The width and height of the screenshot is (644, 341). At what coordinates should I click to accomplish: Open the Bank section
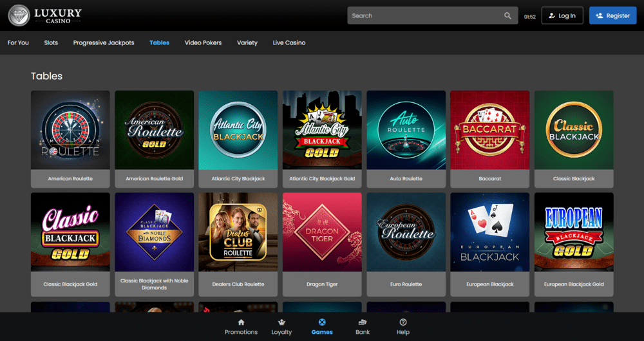click(362, 327)
